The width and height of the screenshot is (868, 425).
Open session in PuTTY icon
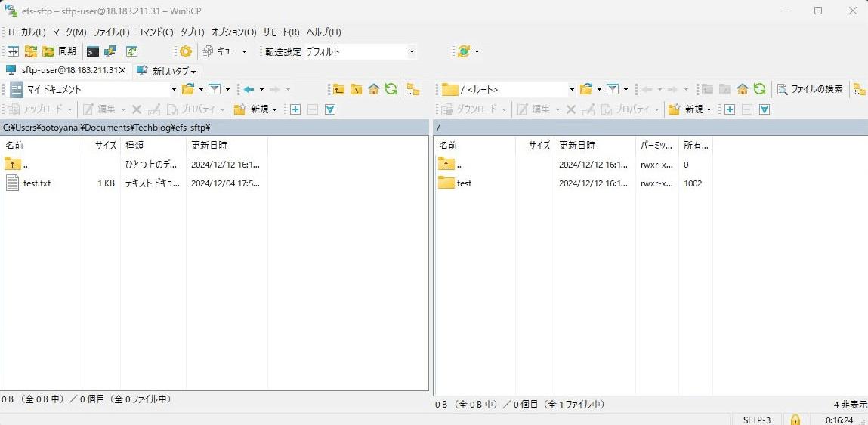[110, 51]
